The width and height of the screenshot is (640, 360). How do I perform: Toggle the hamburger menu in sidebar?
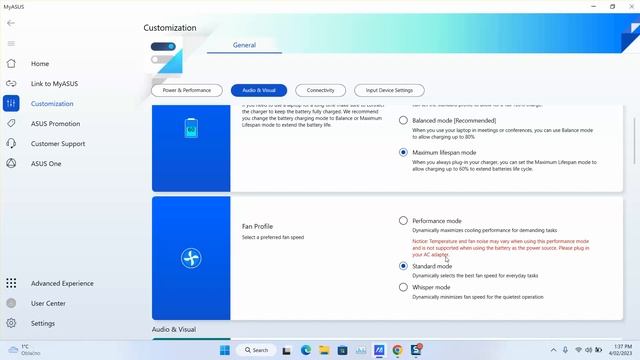coord(11,43)
